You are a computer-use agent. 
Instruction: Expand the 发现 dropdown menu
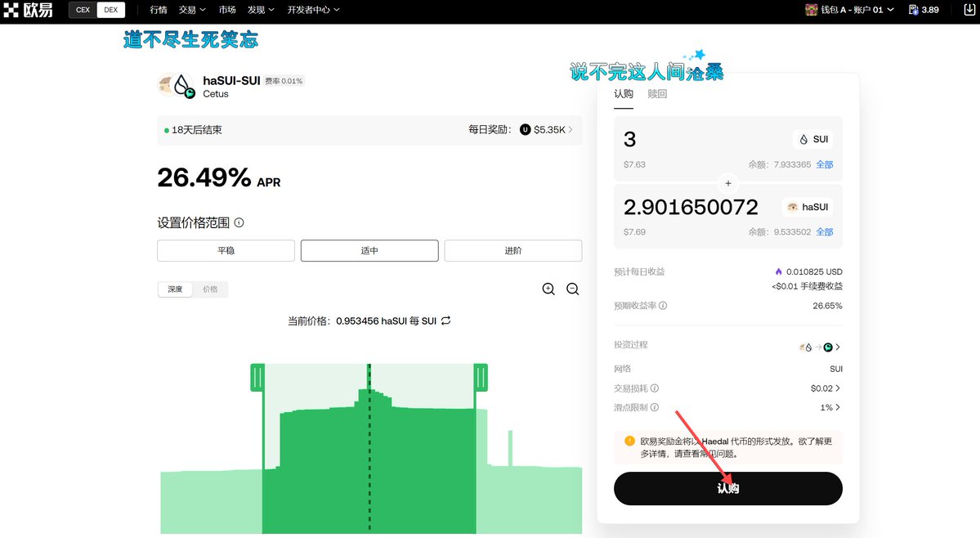click(x=261, y=10)
